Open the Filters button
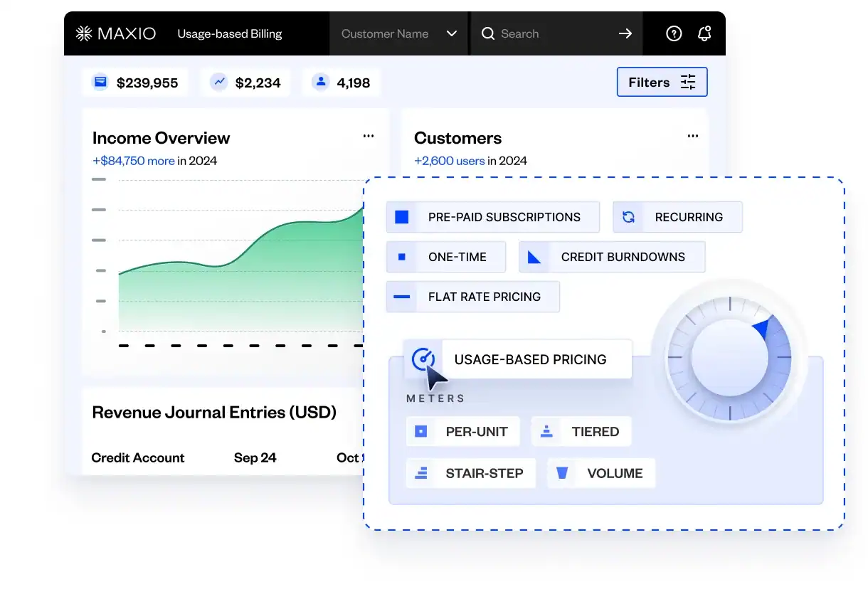 662,83
